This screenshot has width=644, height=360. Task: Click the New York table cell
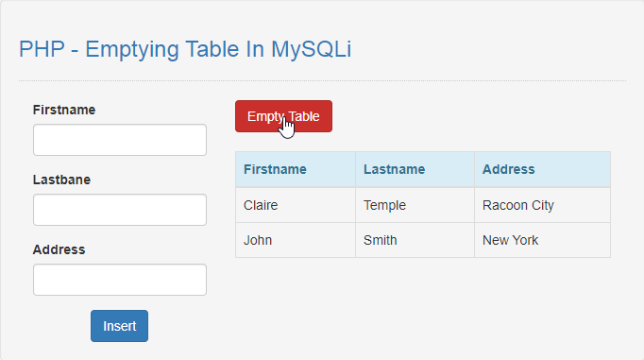[543, 240]
